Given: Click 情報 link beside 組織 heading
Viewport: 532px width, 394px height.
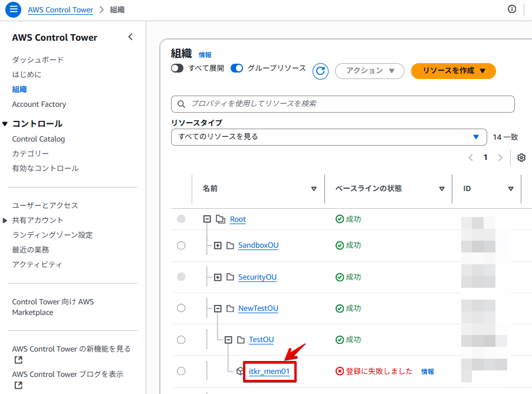Looking at the screenshot, I should 205,55.
